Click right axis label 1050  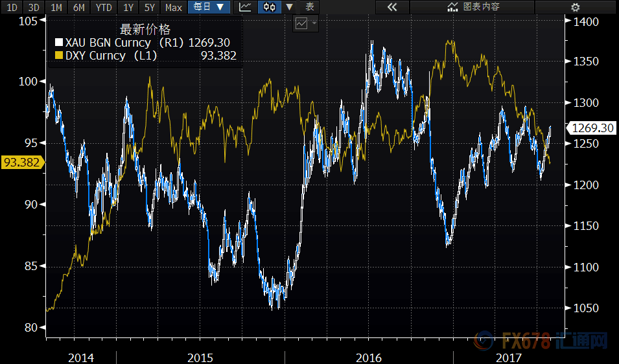pos(586,308)
